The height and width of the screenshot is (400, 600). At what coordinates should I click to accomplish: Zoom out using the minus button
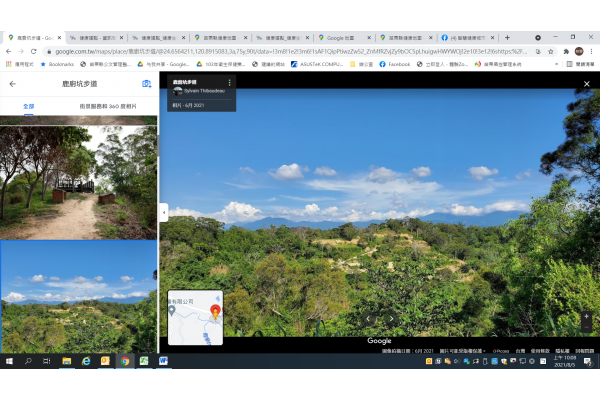click(x=586, y=327)
